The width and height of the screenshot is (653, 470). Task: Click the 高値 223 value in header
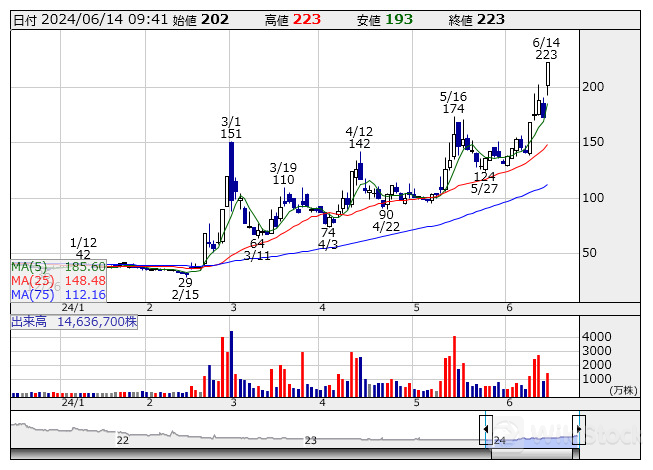click(x=307, y=19)
